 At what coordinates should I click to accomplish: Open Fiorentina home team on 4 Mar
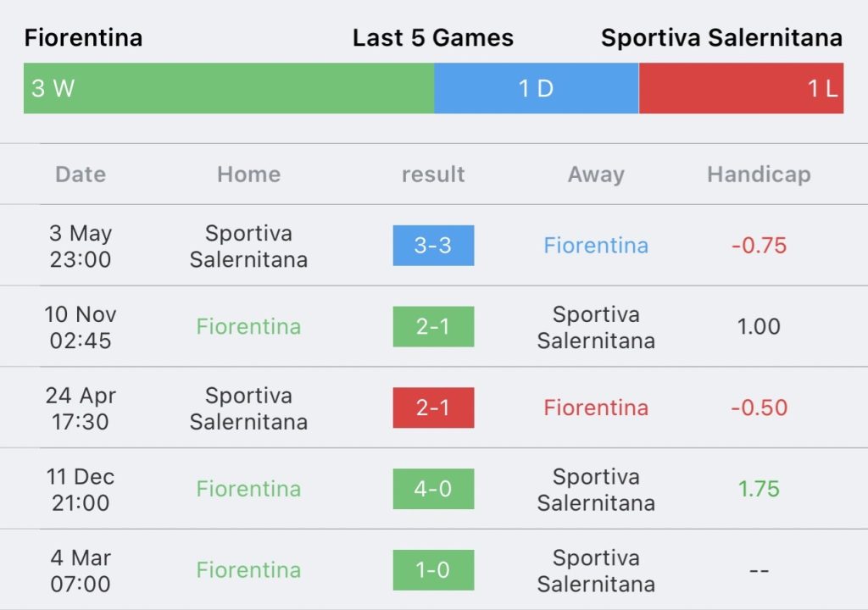coord(248,570)
